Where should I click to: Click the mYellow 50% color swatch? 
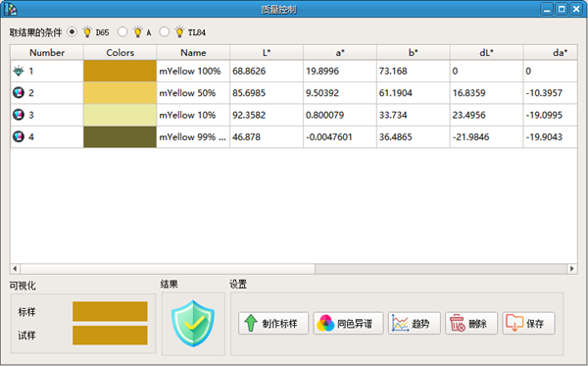(x=120, y=92)
